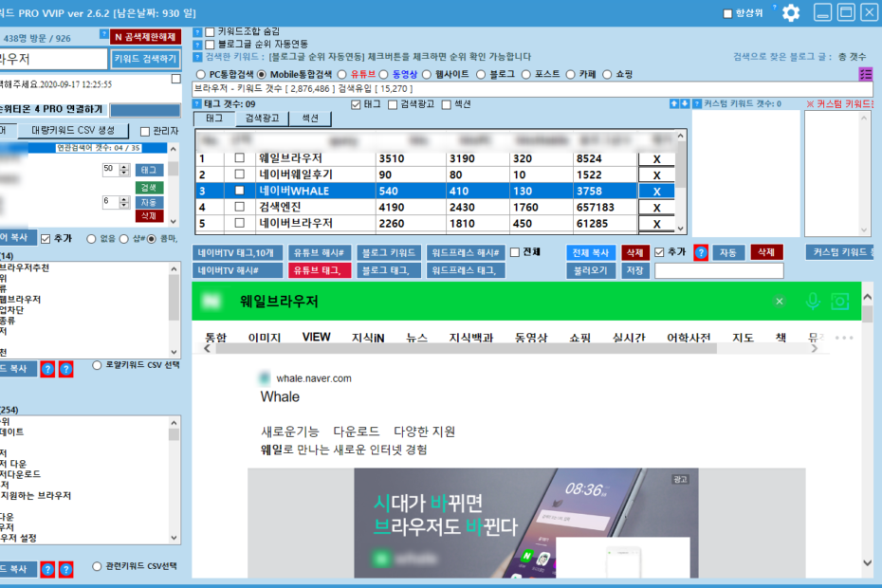Image resolution: width=882 pixels, height=588 pixels.
Task: Click the three-dots more icon in Naver tabs
Action: 844,338
